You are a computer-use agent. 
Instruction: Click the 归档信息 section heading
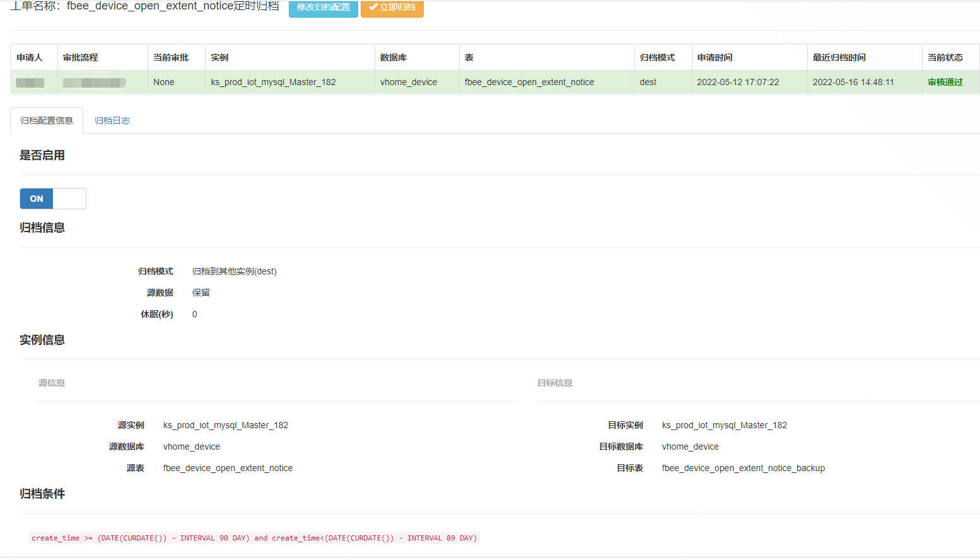[x=42, y=228]
